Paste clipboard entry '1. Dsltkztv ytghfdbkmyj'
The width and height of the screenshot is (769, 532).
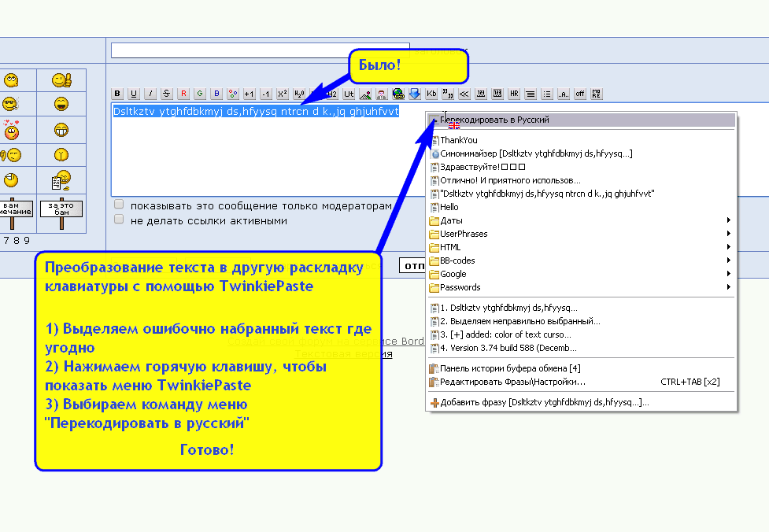pos(581,308)
